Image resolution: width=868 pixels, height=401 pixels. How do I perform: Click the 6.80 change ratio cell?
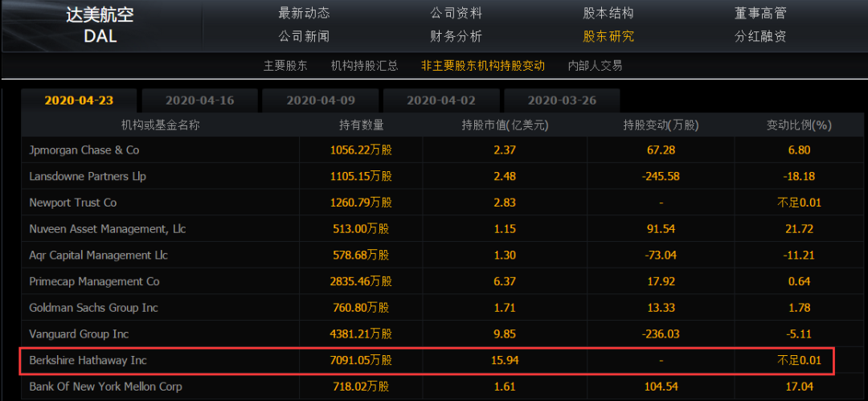pos(799,150)
